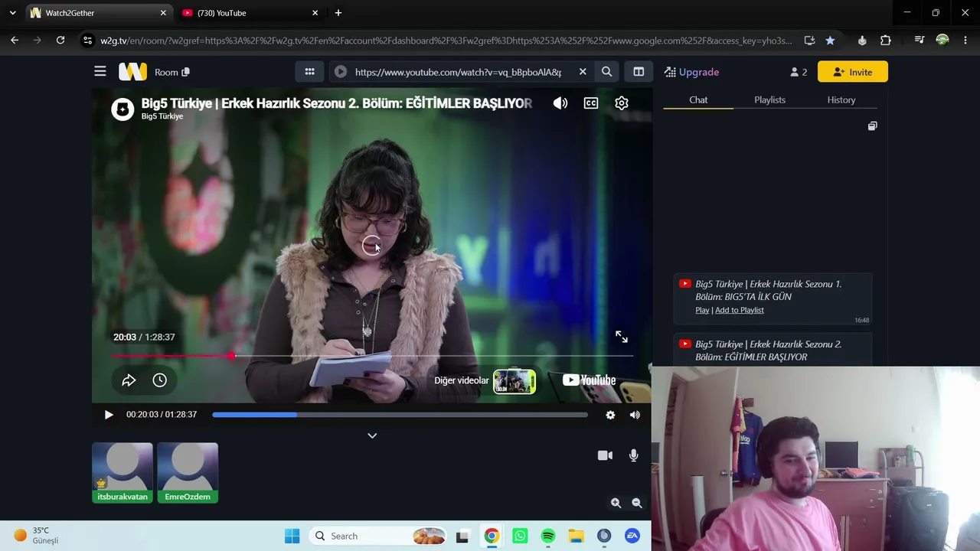Toggle the room layout view icon
The height and width of the screenshot is (551, 980).
639,72
